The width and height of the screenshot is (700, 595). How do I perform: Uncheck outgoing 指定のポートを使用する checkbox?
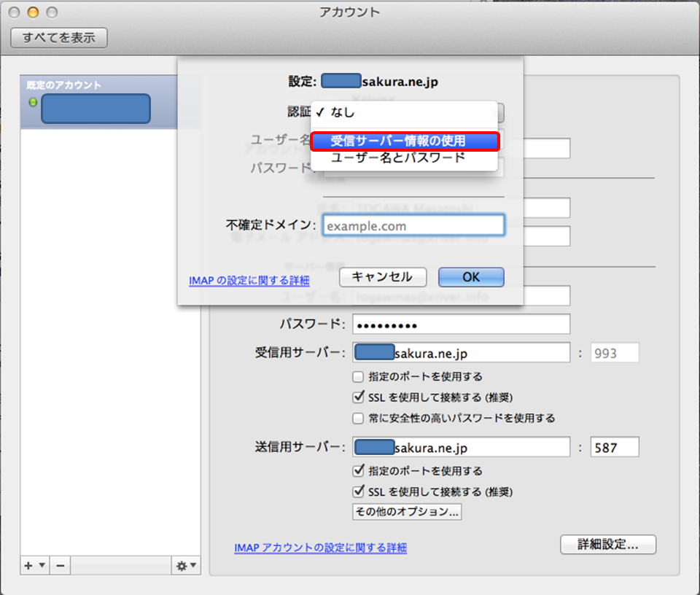click(x=358, y=471)
